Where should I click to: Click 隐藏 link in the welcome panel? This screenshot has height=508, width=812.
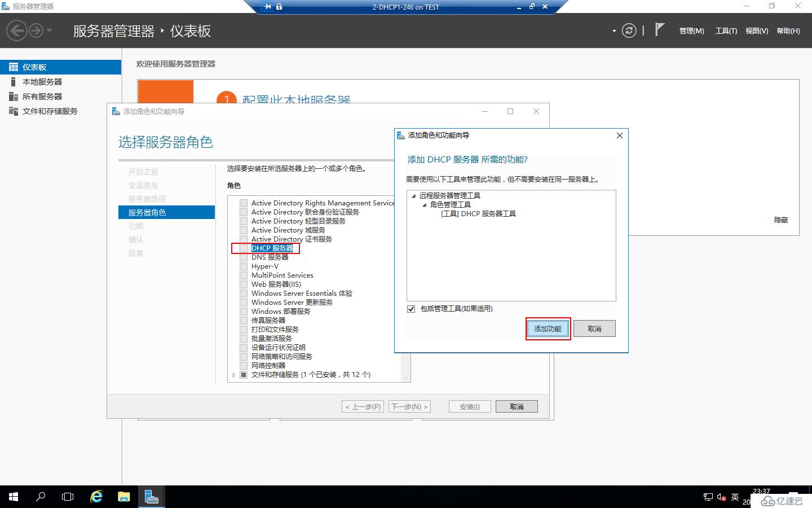[x=781, y=220]
